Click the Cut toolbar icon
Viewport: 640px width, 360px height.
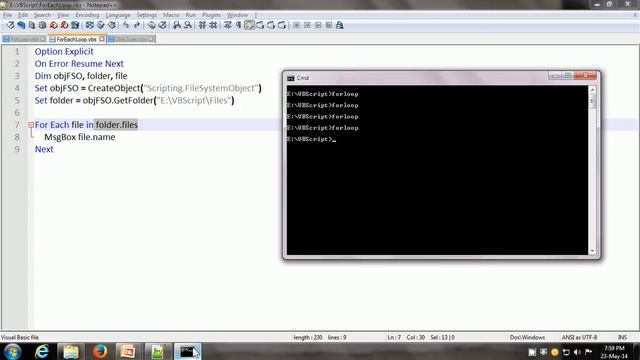click(89, 25)
